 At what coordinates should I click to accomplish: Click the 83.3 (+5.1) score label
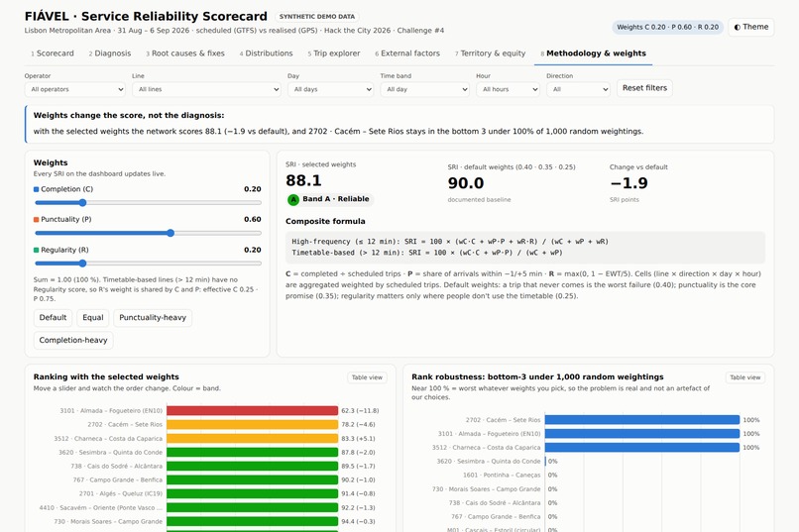click(x=358, y=438)
